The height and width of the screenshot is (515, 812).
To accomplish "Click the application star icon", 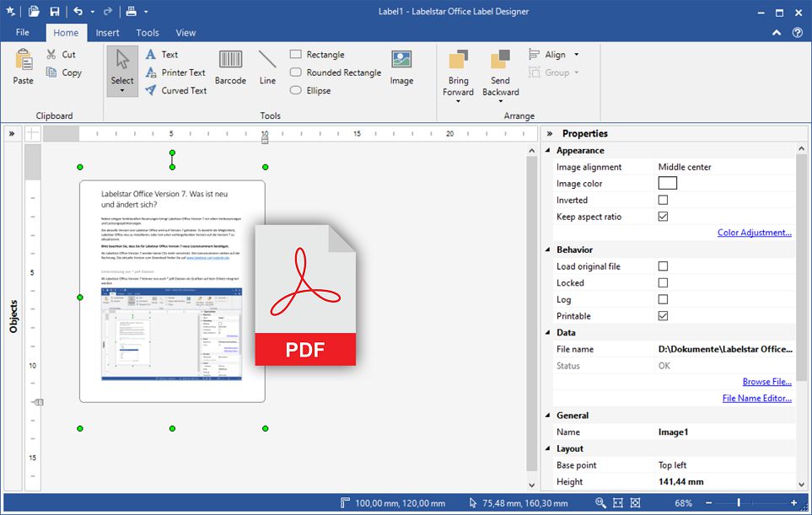I will coord(10,12).
